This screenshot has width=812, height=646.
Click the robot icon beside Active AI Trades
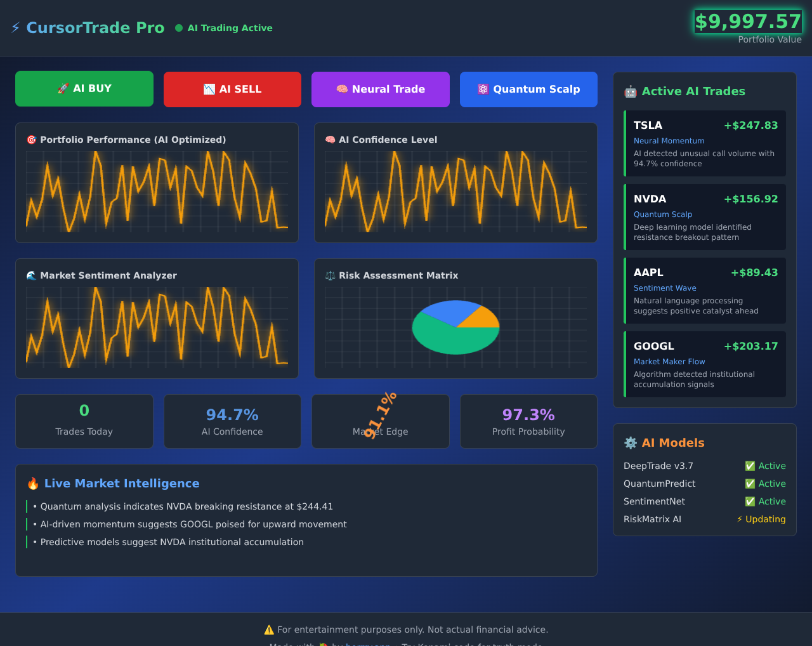tap(630, 91)
